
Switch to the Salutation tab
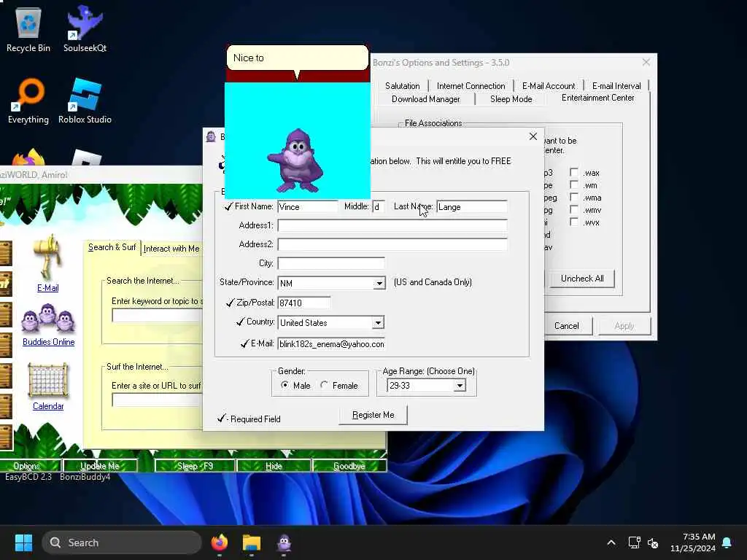click(402, 86)
